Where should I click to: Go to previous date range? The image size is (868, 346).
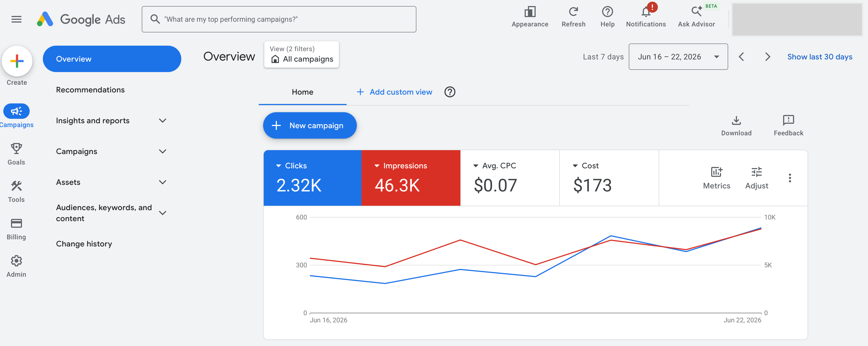click(x=741, y=57)
